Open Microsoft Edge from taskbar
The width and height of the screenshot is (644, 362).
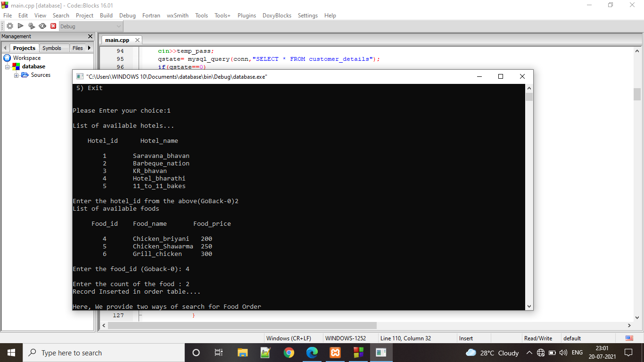pyautogui.click(x=312, y=353)
